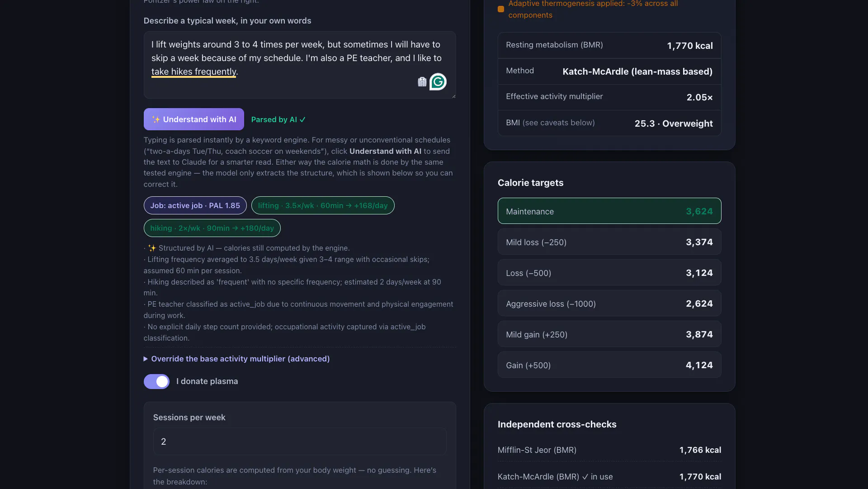868x489 pixels.
Task: Select the Mild gain (+250) target
Action: (x=609, y=334)
